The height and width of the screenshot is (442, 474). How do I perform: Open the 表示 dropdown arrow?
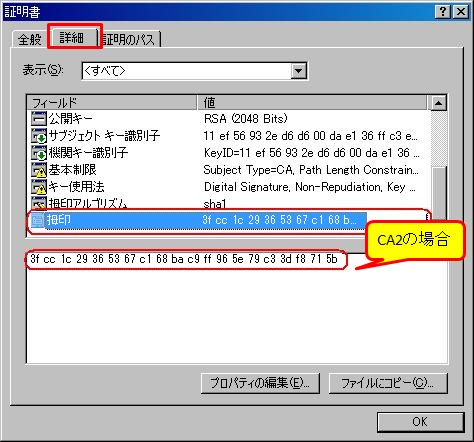tap(298, 71)
